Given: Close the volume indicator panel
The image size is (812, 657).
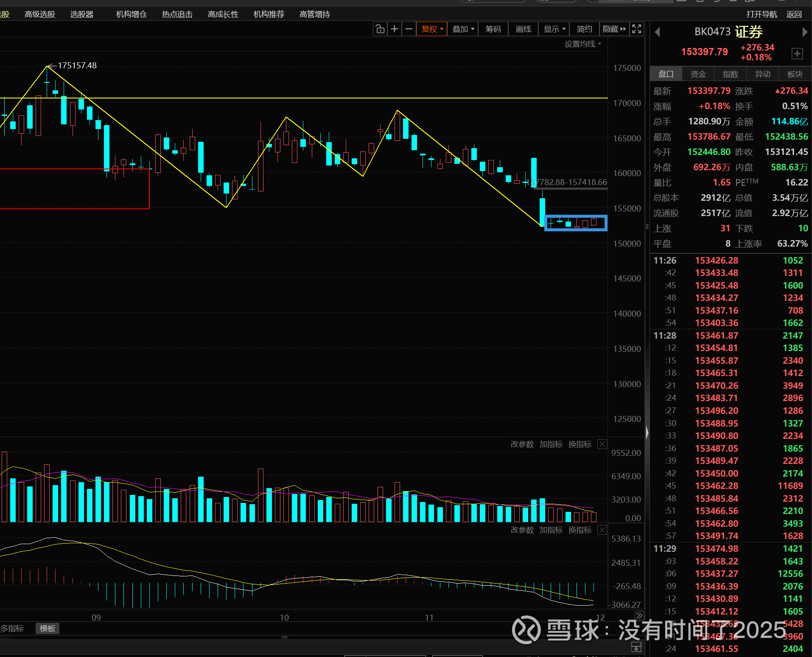Looking at the screenshot, I should click(602, 444).
